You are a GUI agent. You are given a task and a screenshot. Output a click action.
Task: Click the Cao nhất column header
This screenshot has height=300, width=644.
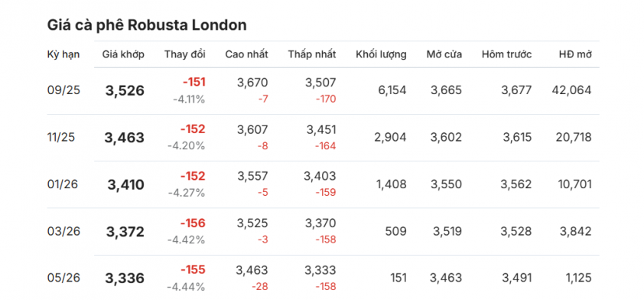[x=246, y=54]
